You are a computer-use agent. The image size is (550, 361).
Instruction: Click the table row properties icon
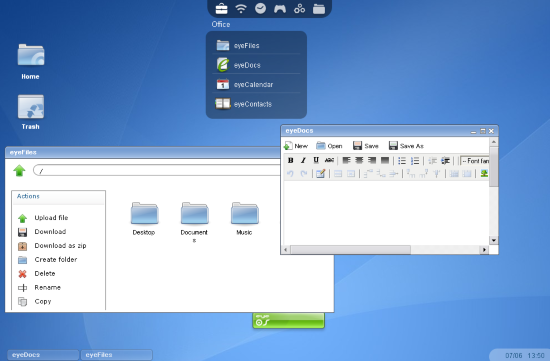338,174
